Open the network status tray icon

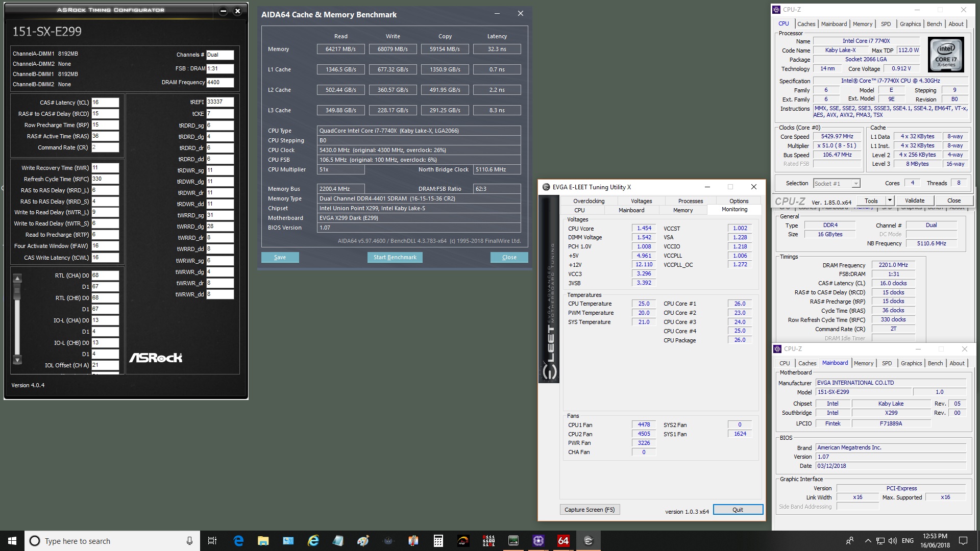[880, 541]
